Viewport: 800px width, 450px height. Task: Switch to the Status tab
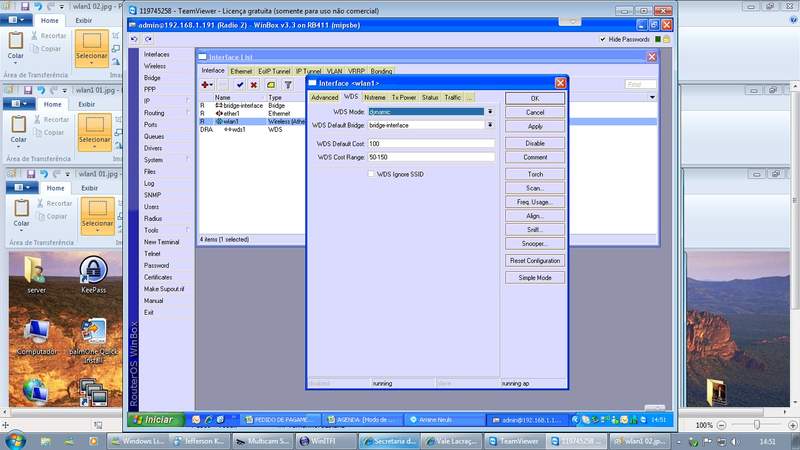click(x=430, y=97)
